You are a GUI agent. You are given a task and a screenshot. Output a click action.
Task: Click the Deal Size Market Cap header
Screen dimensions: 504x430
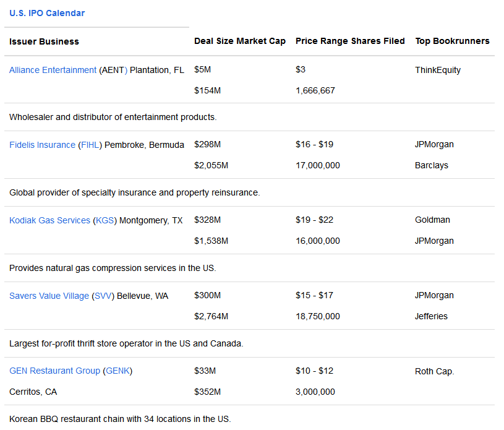(x=240, y=41)
